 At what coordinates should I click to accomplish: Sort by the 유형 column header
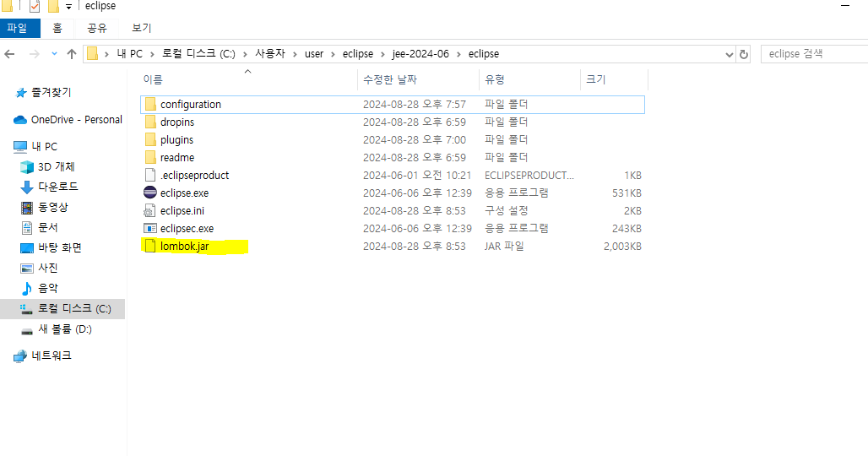pos(495,79)
